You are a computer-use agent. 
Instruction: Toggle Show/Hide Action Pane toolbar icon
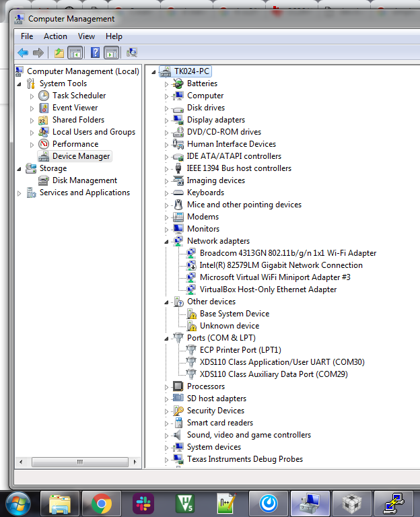(112, 53)
